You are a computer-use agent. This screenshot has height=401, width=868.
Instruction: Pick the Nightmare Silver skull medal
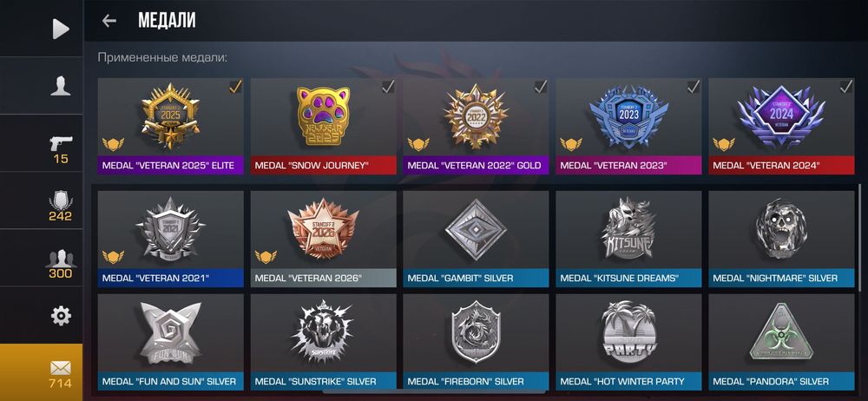click(781, 239)
